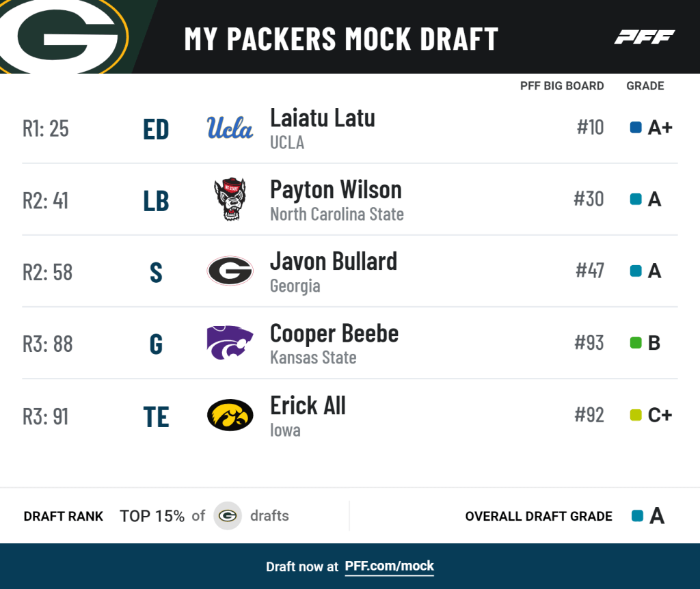The image size is (700, 589).
Task: Select the Payton Wilson player name
Action: click(x=336, y=190)
